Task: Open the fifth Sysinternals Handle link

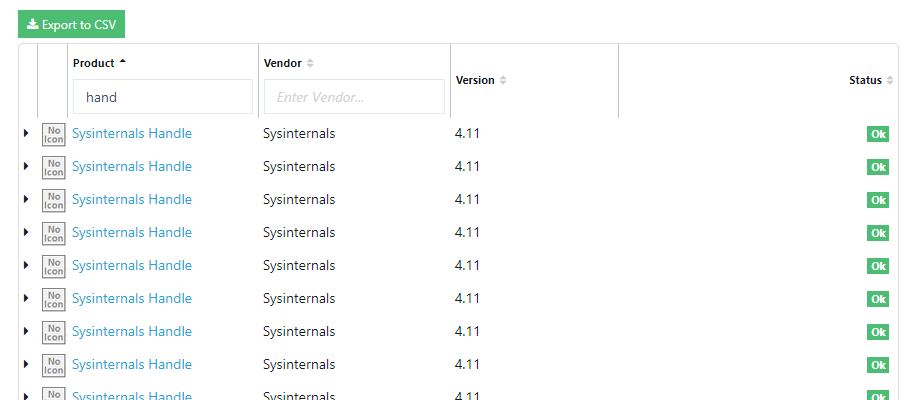Action: 132,266
